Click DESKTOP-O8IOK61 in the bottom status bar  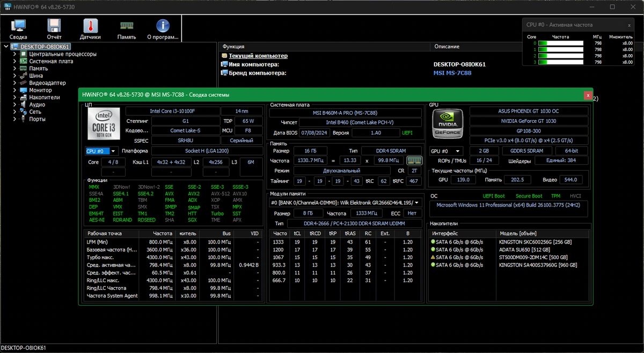tap(24, 348)
